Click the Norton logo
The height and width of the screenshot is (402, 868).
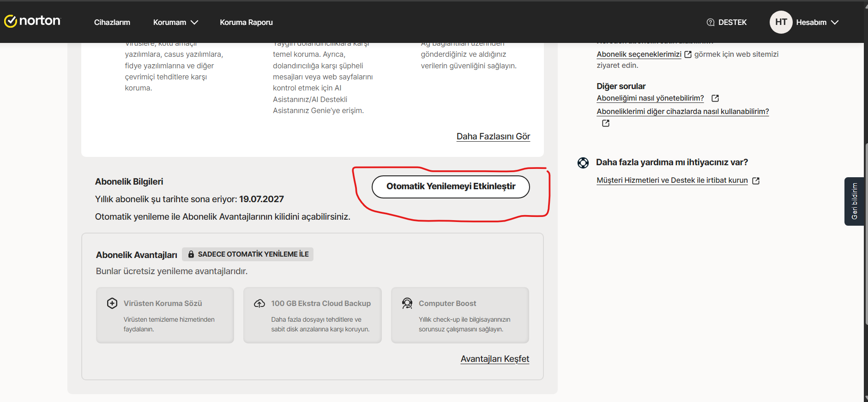pos(32,21)
